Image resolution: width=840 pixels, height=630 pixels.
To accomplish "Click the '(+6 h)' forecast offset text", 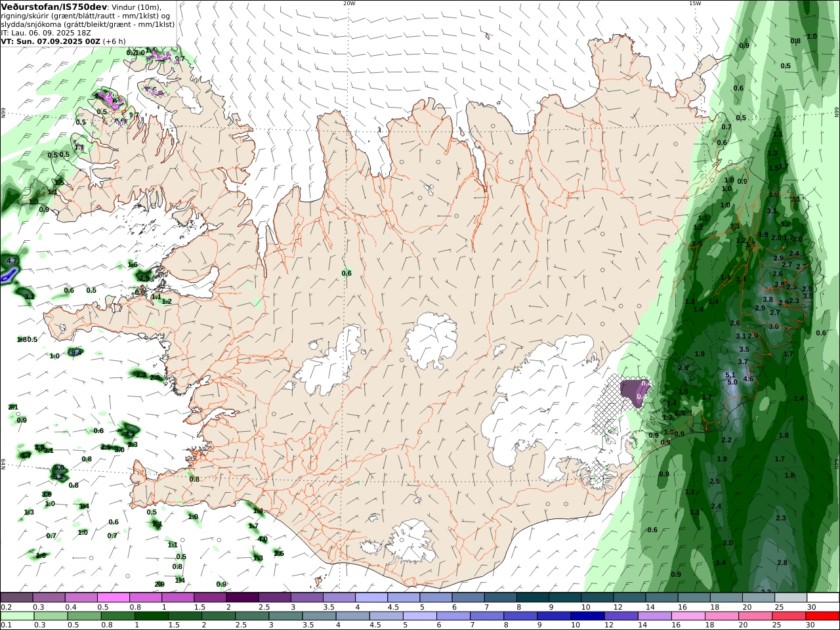I will tap(114, 41).
